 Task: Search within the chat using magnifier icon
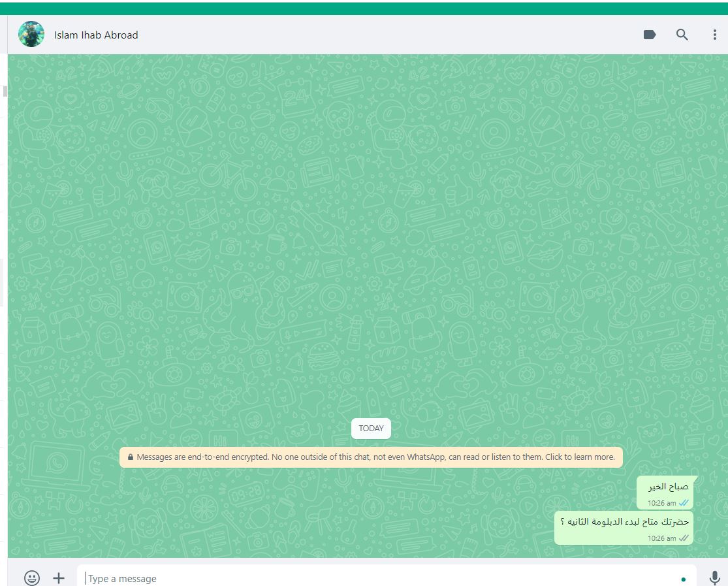[x=682, y=35]
